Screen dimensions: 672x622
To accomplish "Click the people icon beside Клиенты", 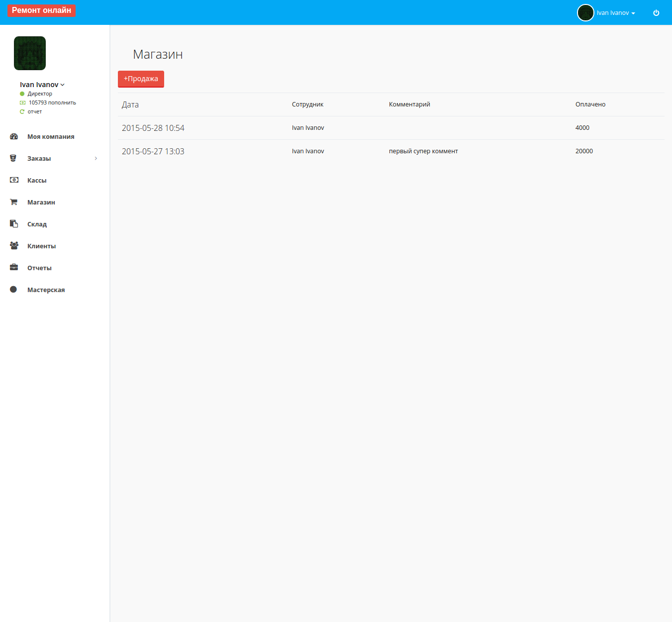I will point(14,245).
